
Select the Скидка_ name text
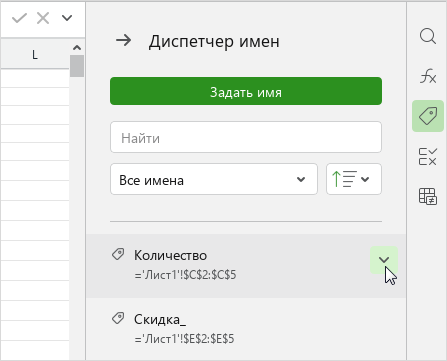coord(160,319)
